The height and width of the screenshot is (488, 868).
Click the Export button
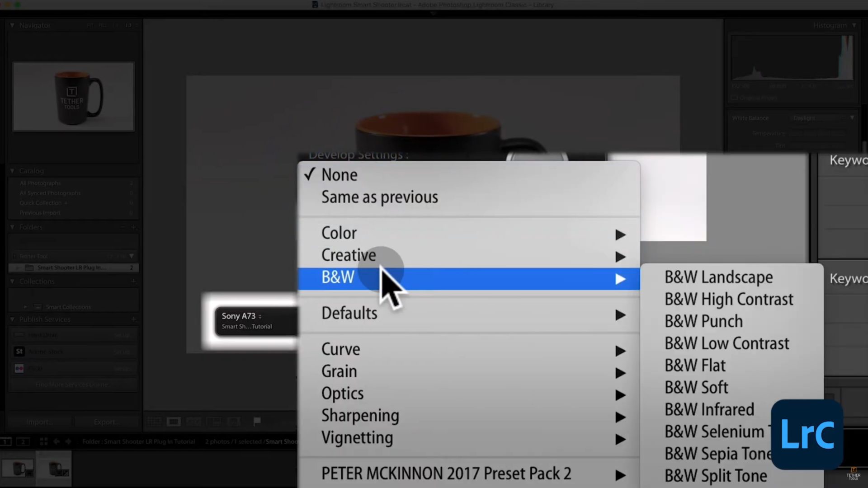[x=107, y=422]
